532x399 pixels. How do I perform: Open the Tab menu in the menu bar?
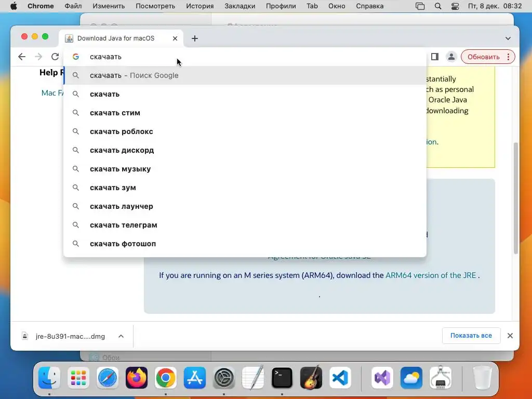(x=312, y=6)
